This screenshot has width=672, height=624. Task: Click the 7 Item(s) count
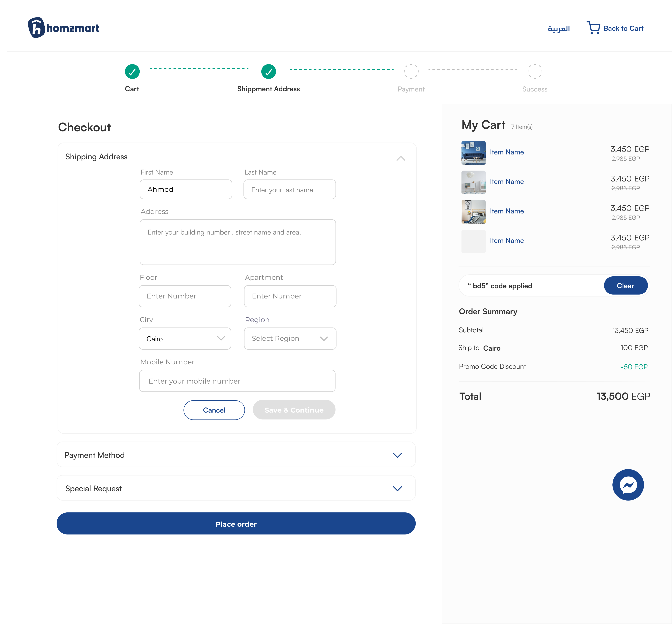(522, 127)
